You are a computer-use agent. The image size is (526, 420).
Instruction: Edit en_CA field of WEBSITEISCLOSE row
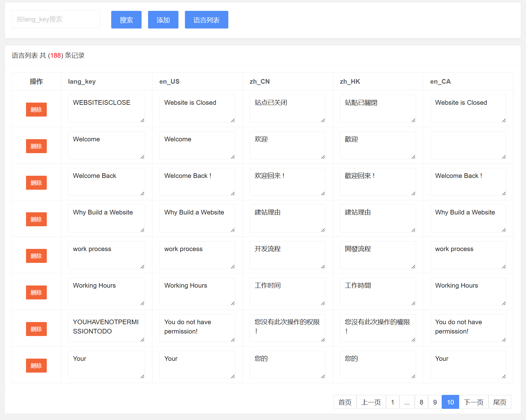[x=468, y=109]
